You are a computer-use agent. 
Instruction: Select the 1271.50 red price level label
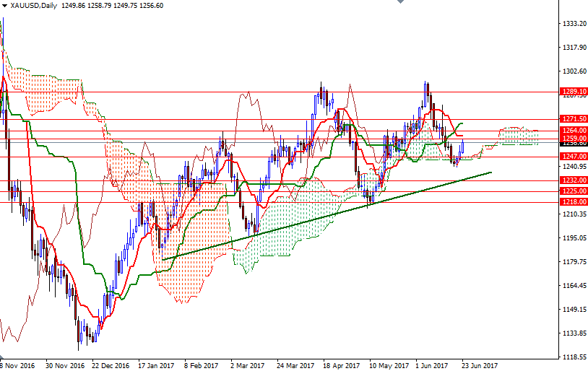573,119
